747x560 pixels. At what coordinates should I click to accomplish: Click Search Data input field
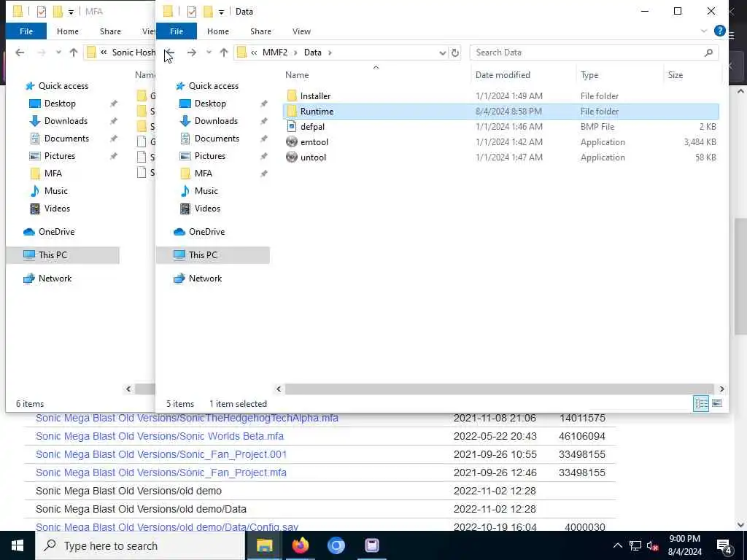586,52
